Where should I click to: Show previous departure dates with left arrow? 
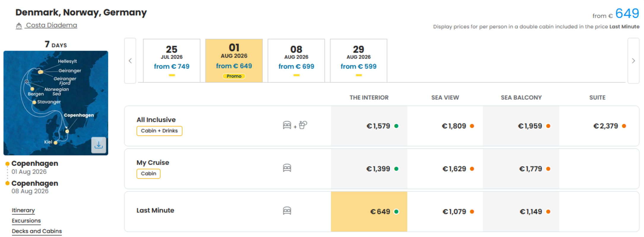pos(130,61)
